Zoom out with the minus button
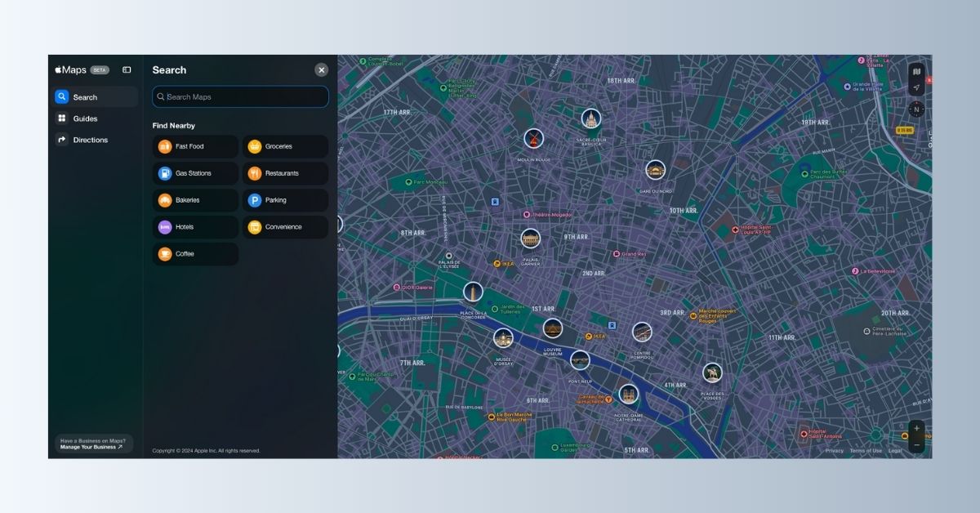Viewport: 980px width, 513px height. click(x=916, y=445)
